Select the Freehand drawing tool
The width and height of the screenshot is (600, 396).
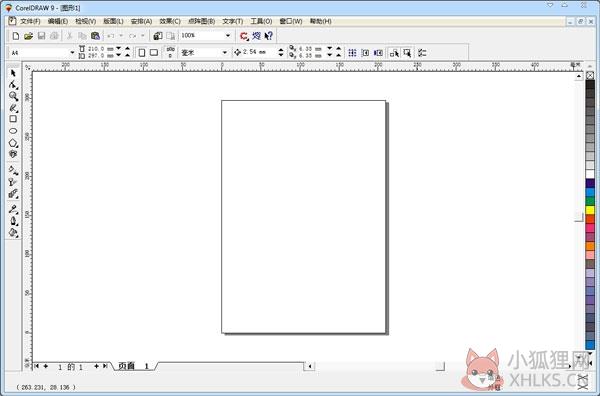tap(13, 108)
